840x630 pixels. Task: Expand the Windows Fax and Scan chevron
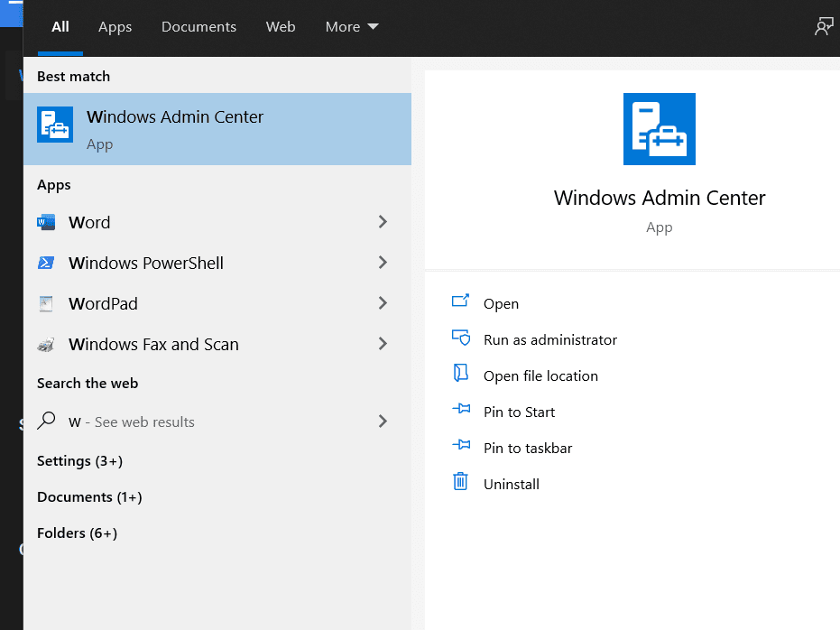click(x=383, y=344)
